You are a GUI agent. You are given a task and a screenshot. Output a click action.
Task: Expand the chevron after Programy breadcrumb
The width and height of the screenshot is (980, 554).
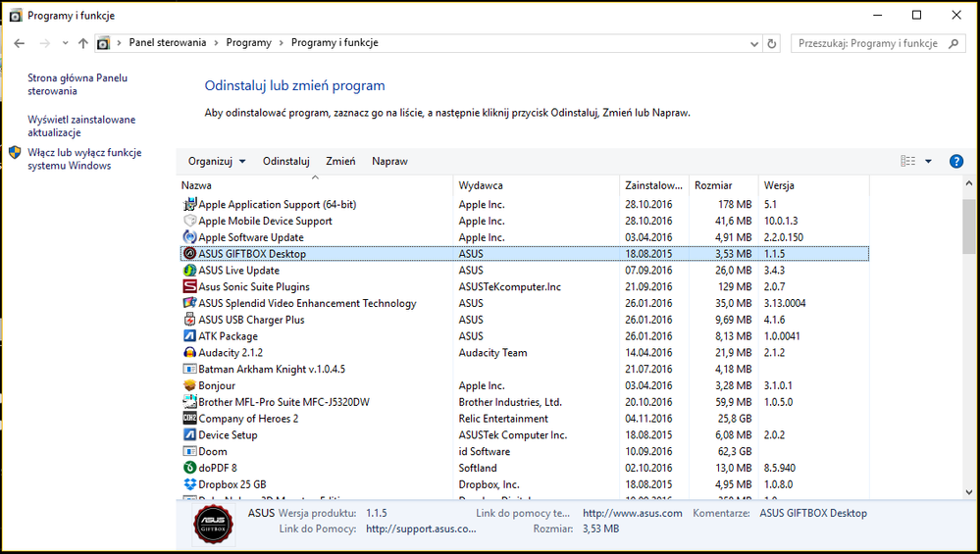coord(282,43)
